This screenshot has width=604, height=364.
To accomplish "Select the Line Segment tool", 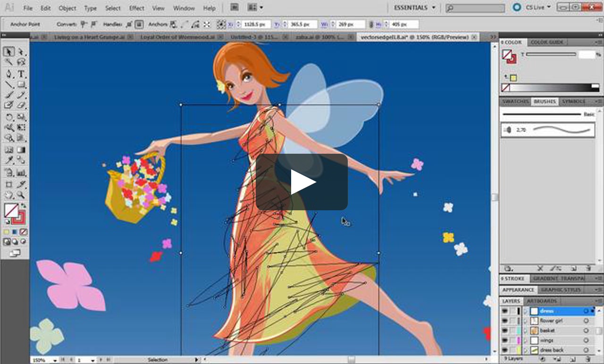I will click(x=9, y=84).
